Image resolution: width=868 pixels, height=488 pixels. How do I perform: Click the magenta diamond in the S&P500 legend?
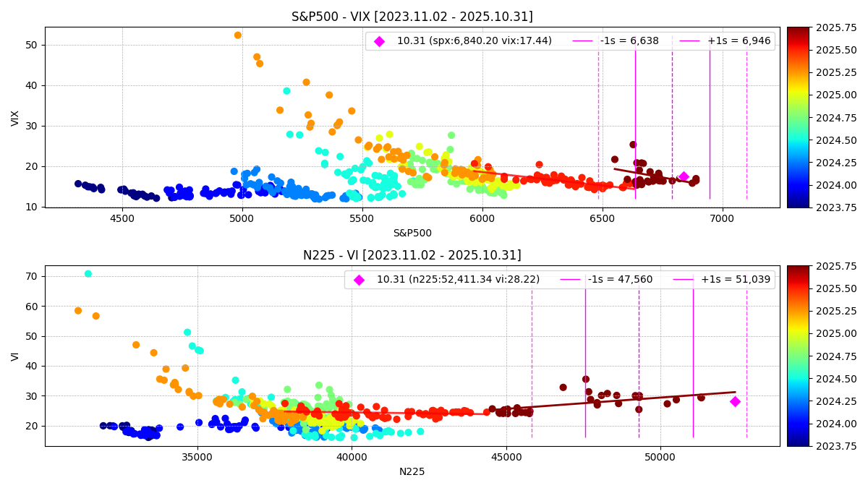(x=379, y=41)
